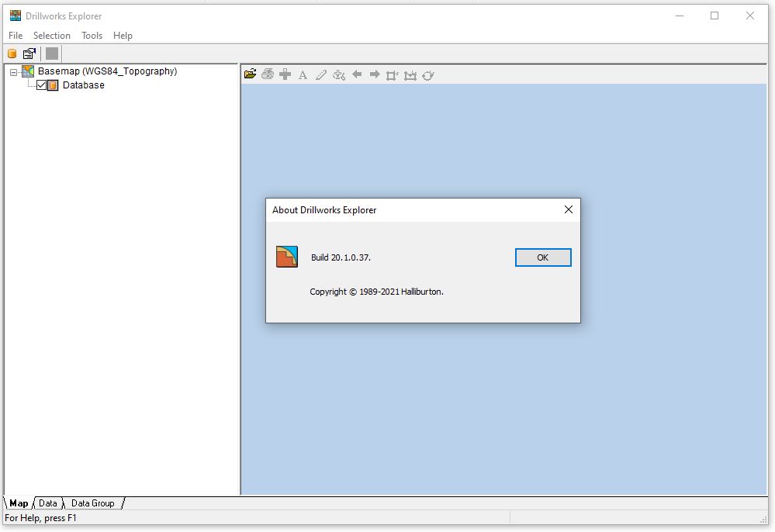Open the properties toolbar icon next to database

(x=29, y=53)
